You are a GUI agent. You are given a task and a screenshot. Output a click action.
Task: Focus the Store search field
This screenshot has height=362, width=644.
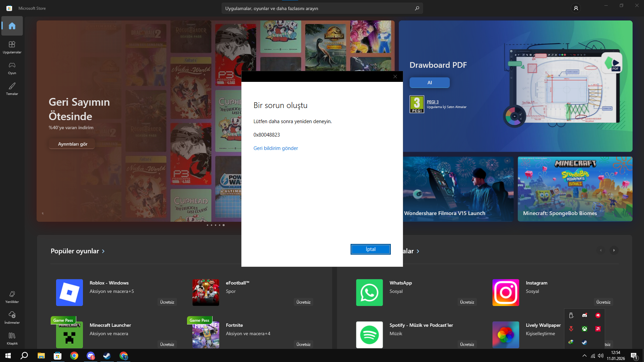[x=322, y=8]
